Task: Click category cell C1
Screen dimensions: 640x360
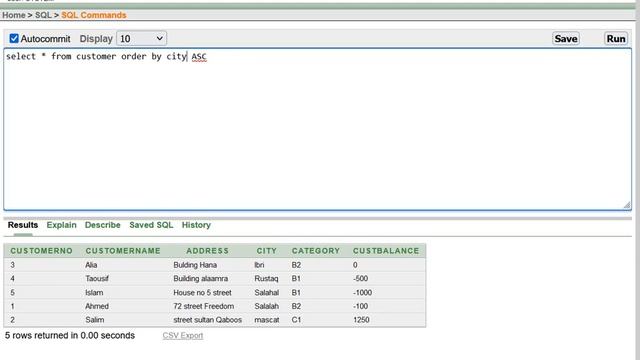Action: tap(296, 320)
